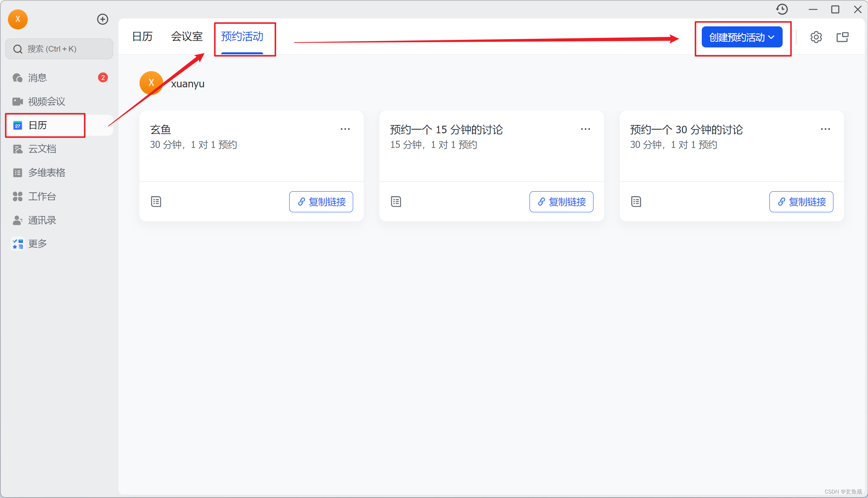The width and height of the screenshot is (868, 498).
Task: Open more options on 15 分钟 discussion card
Action: pyautogui.click(x=585, y=129)
